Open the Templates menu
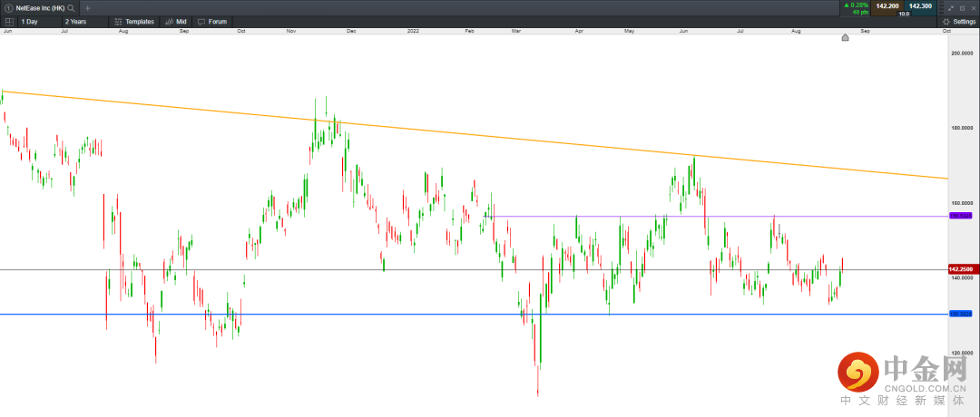 pyautogui.click(x=134, y=21)
